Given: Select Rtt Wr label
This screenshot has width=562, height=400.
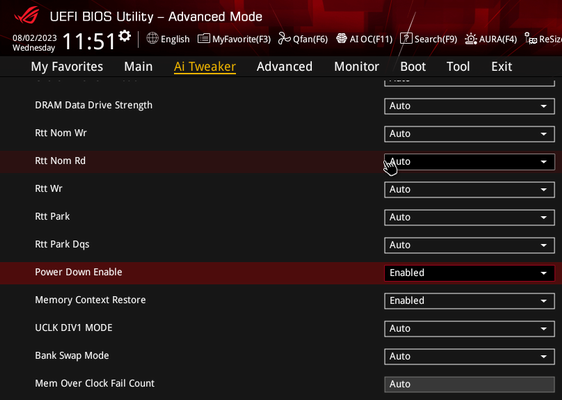Looking at the screenshot, I should 49,189.
